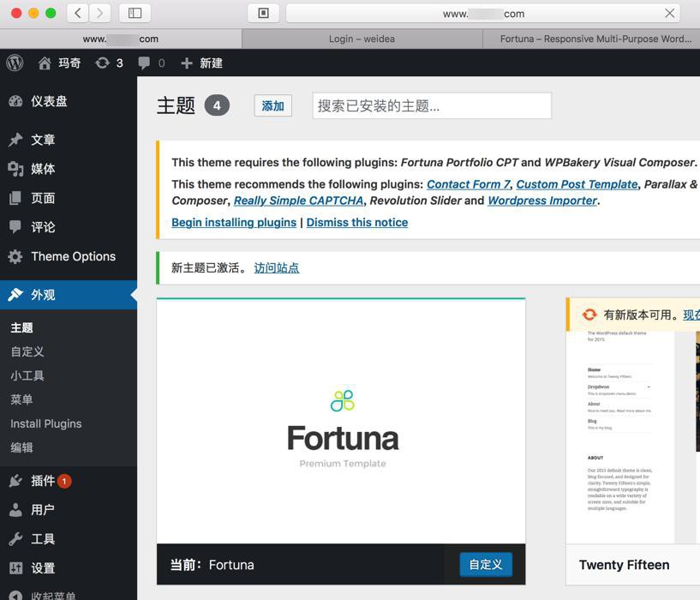700x600 pixels.
Task: Open 媒体 media menu
Action: 69,169
